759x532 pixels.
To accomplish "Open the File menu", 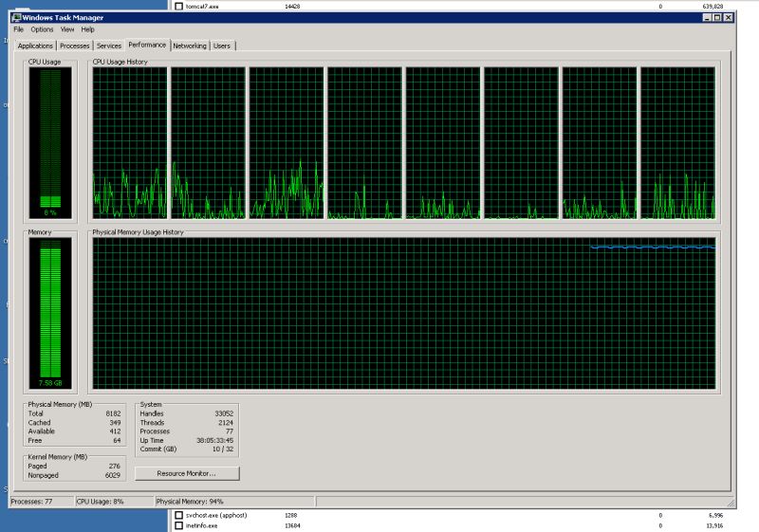I will click(x=18, y=29).
